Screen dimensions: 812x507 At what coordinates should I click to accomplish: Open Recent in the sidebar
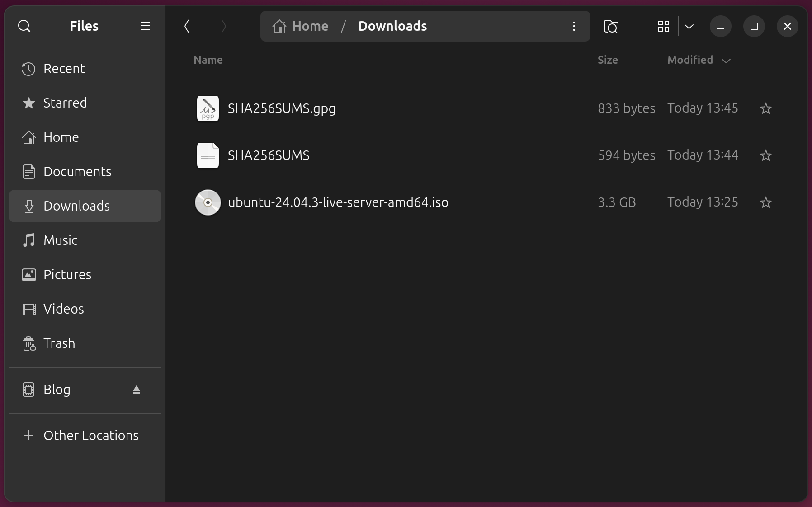64,69
